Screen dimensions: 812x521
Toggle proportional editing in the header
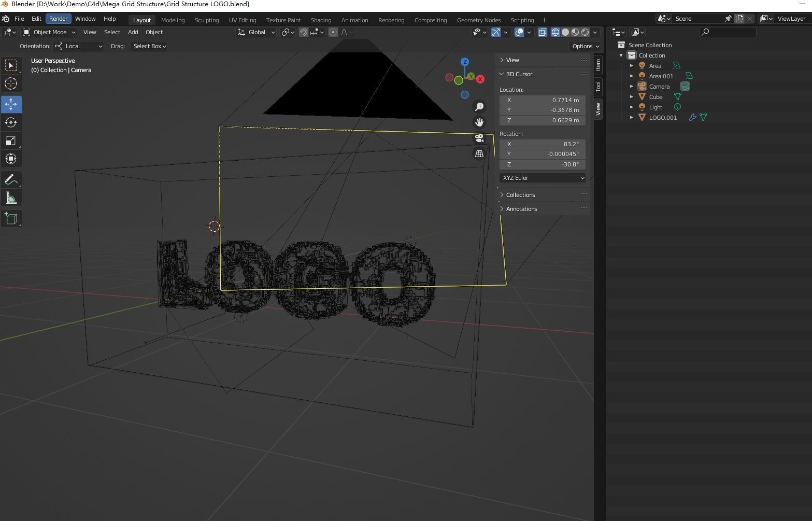[333, 32]
